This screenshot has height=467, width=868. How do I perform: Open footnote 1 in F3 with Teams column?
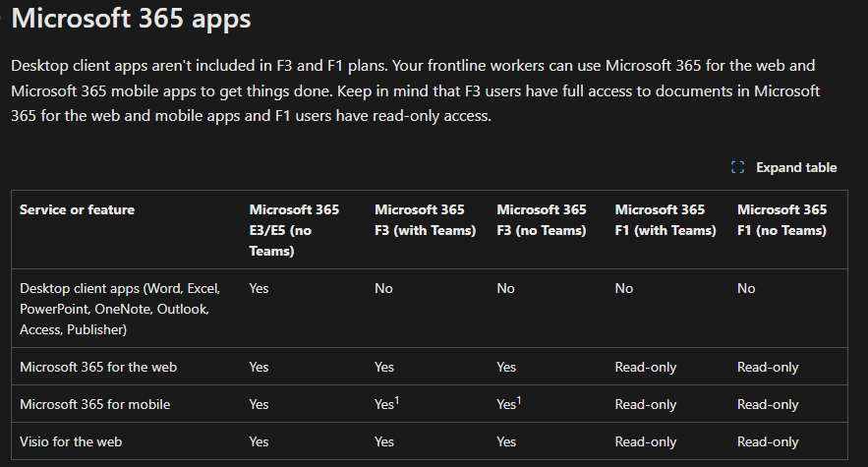point(397,400)
